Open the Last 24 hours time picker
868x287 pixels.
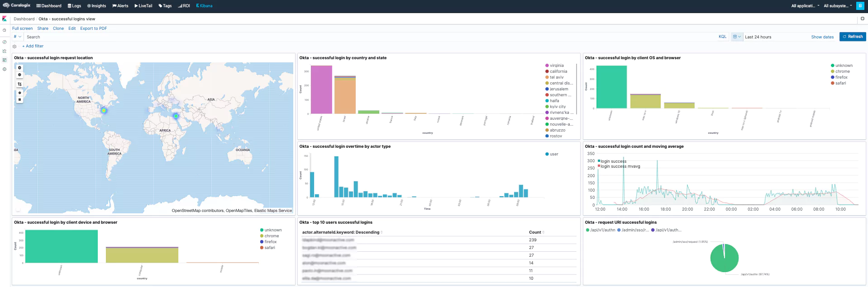[x=758, y=37]
